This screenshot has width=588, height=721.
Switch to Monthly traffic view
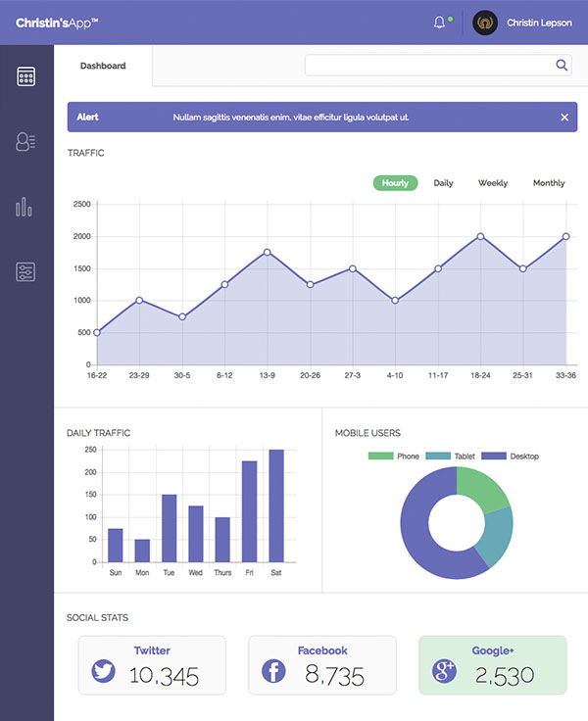point(549,183)
